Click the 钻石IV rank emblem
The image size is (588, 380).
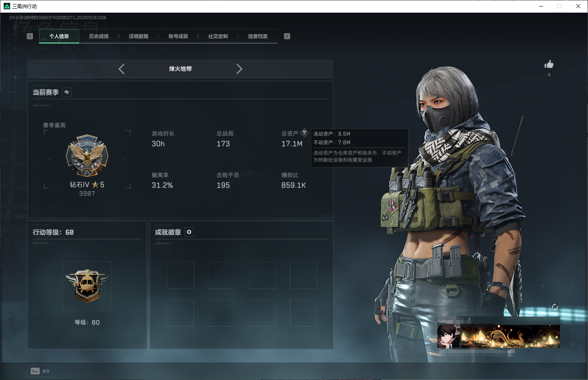[x=87, y=156]
